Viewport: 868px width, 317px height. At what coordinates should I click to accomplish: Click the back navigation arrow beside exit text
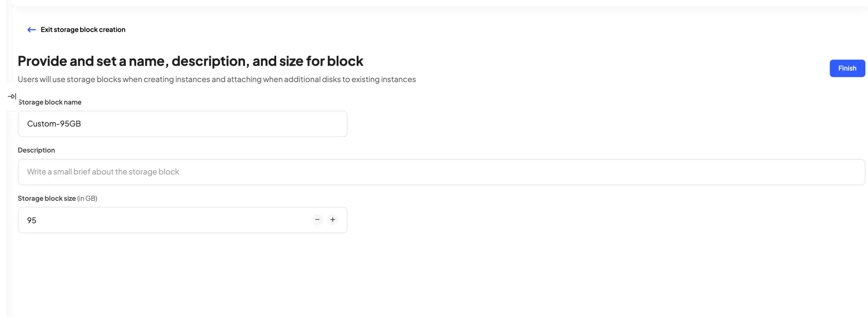click(31, 29)
